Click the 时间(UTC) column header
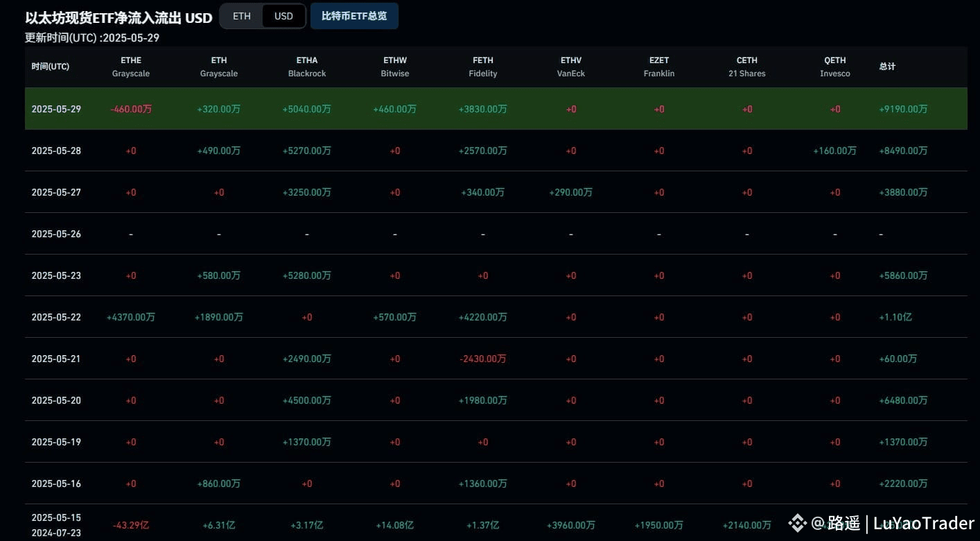The height and width of the screenshot is (541, 980). pos(51,67)
